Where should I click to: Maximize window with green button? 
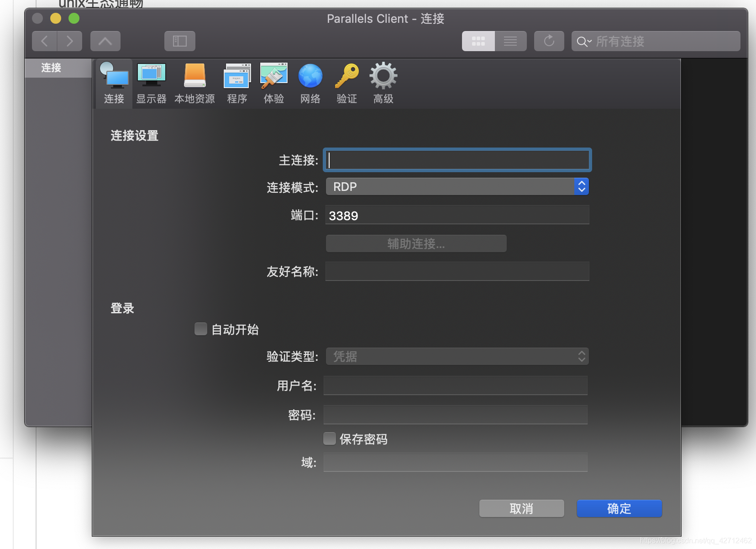(x=74, y=18)
